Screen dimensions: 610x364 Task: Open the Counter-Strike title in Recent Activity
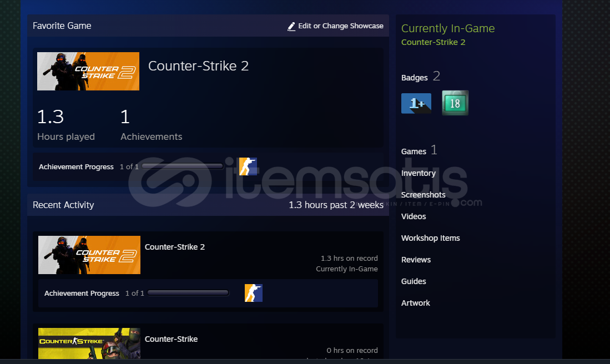click(x=171, y=339)
